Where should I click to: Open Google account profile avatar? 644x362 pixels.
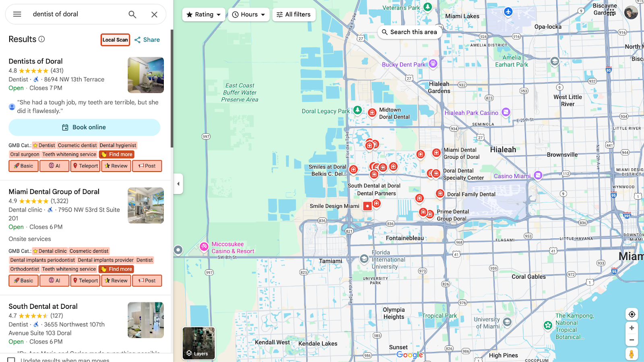pos(631,12)
